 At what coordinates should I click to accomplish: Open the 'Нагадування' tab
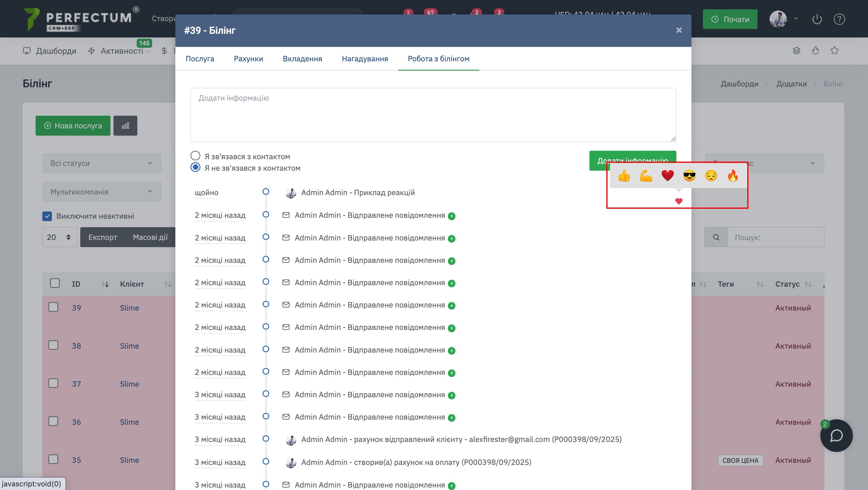[365, 59]
